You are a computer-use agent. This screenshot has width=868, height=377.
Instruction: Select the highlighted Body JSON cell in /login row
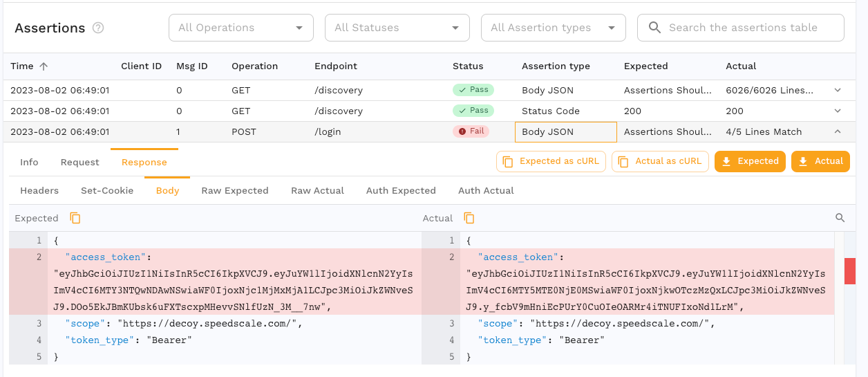[x=566, y=132]
